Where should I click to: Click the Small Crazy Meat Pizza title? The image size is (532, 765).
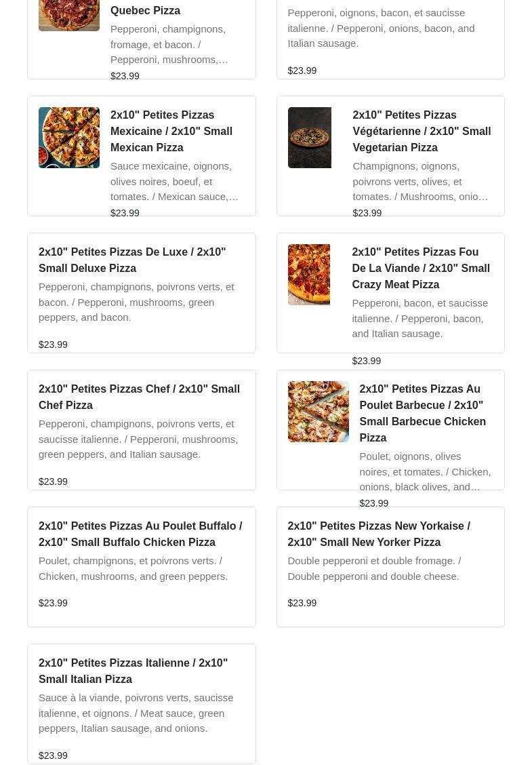point(421,269)
